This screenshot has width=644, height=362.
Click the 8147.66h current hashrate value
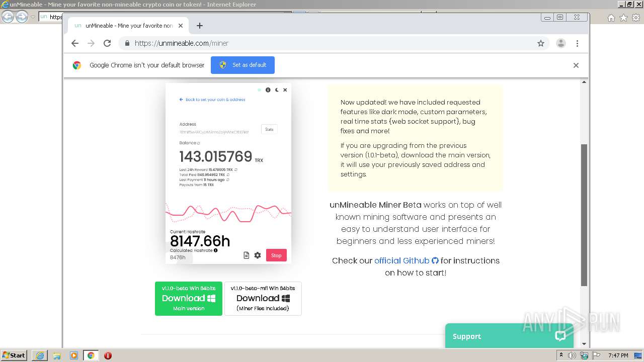[x=200, y=241]
